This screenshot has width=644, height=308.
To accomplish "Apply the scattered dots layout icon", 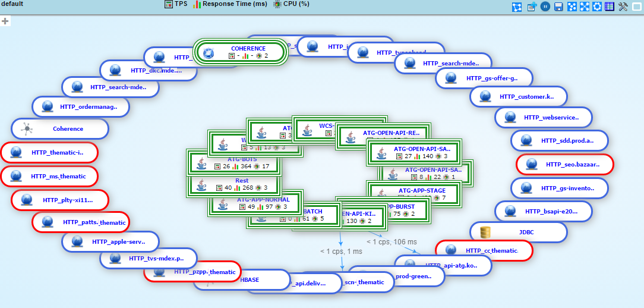I will (x=572, y=7).
